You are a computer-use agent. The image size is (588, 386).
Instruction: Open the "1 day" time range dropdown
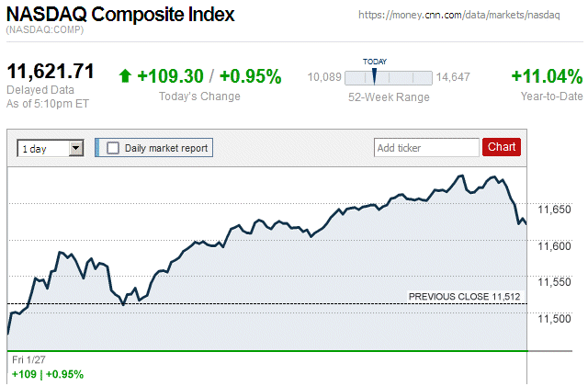coord(51,147)
